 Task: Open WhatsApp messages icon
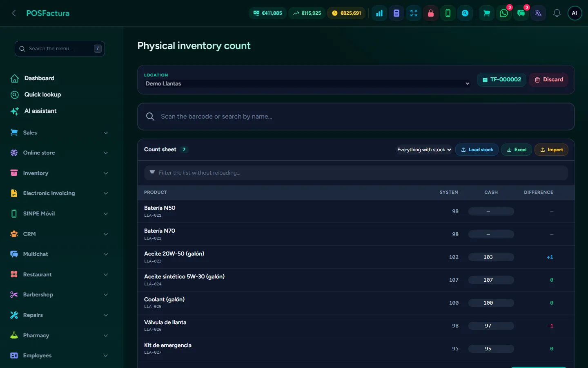click(x=504, y=13)
